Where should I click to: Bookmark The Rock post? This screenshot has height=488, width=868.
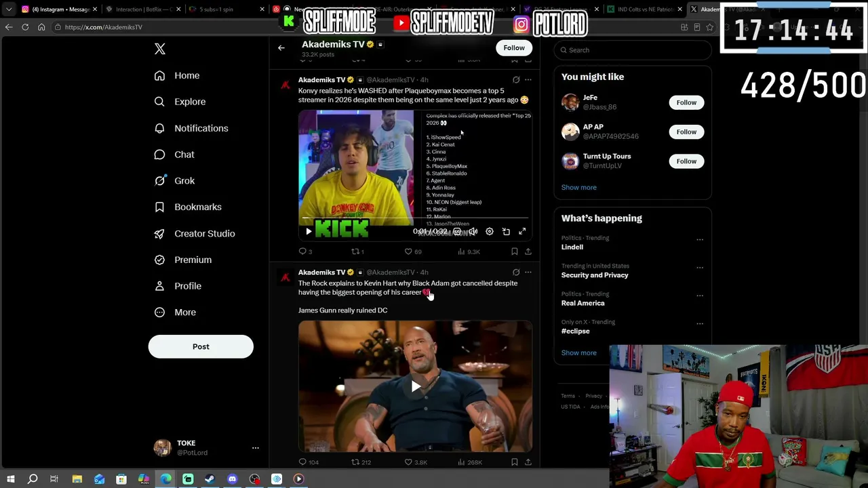(515, 462)
